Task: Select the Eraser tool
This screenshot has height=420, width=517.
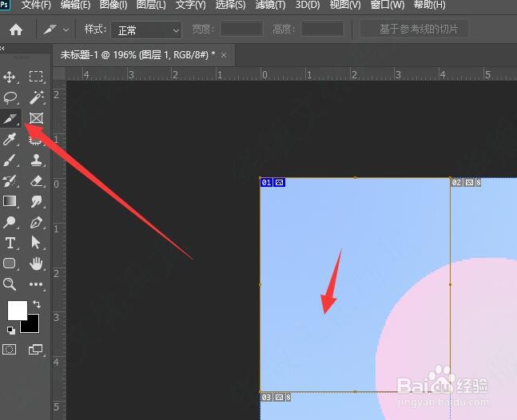Action: [x=36, y=180]
